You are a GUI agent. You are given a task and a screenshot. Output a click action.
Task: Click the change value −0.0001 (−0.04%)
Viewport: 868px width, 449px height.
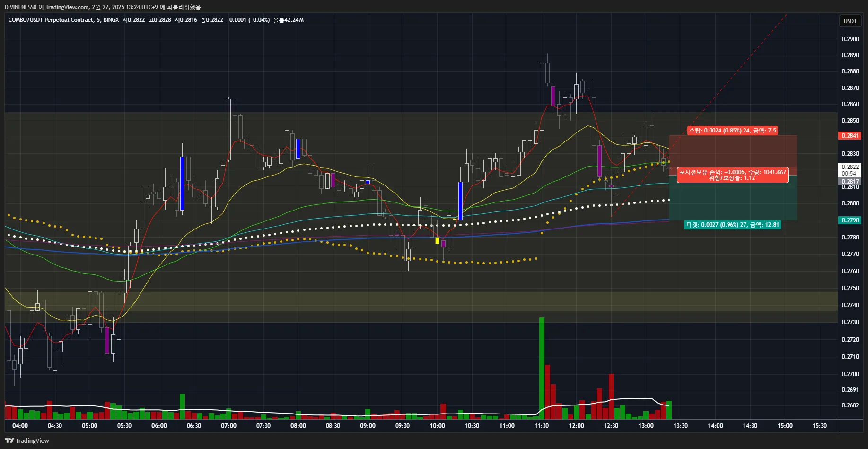[x=248, y=20]
